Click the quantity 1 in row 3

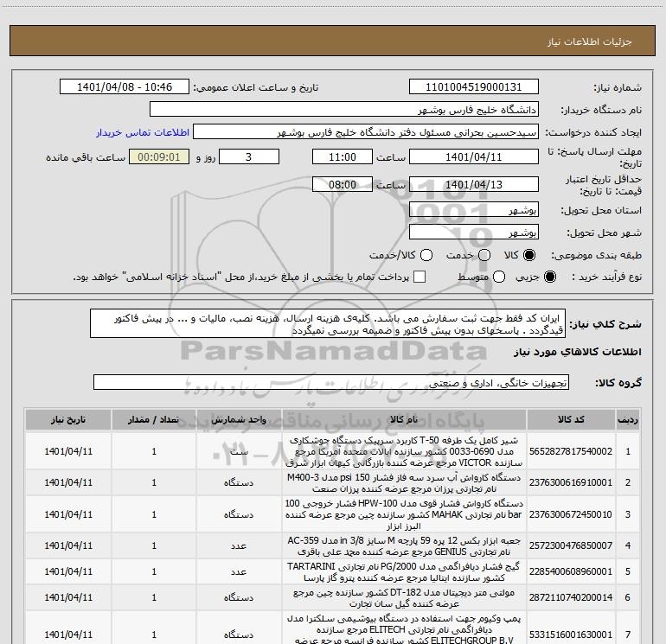[154, 514]
